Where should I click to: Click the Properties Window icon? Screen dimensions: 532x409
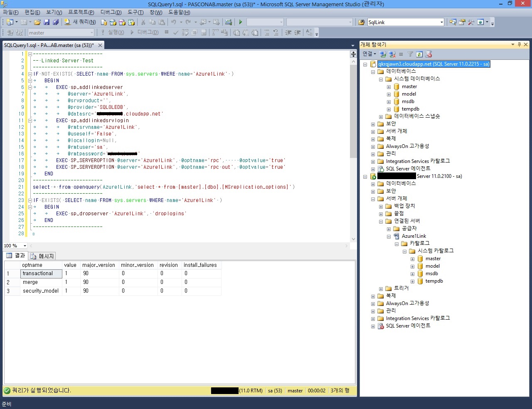point(462,22)
